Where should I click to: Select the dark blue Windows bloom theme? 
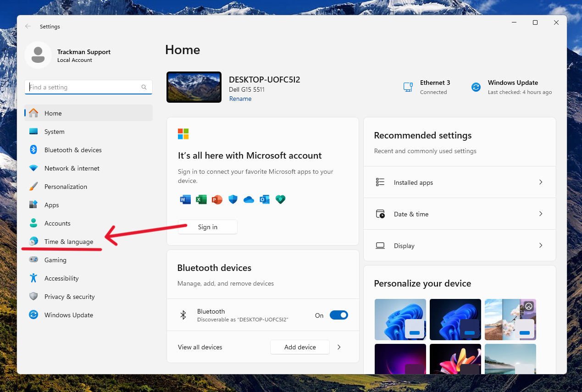(455, 320)
